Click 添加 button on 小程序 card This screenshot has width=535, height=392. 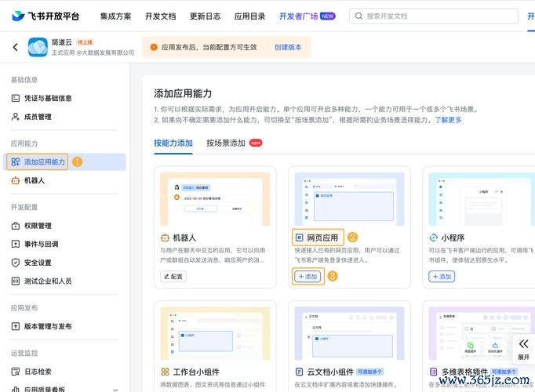pos(442,277)
